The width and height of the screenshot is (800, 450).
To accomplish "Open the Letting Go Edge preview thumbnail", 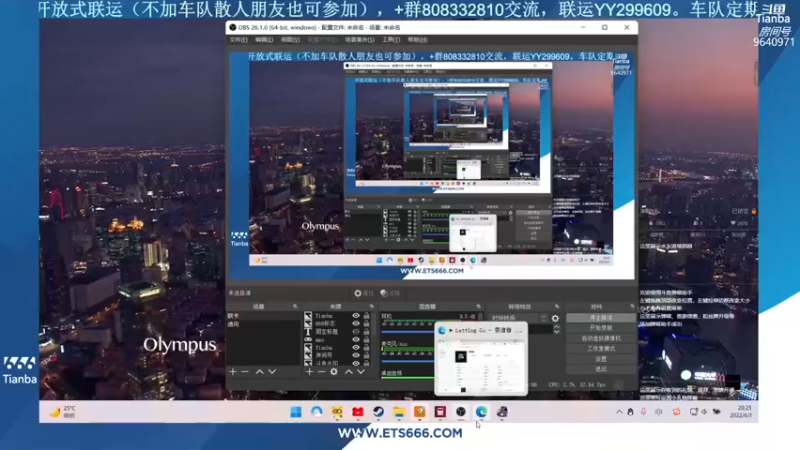I will pyautogui.click(x=481, y=360).
